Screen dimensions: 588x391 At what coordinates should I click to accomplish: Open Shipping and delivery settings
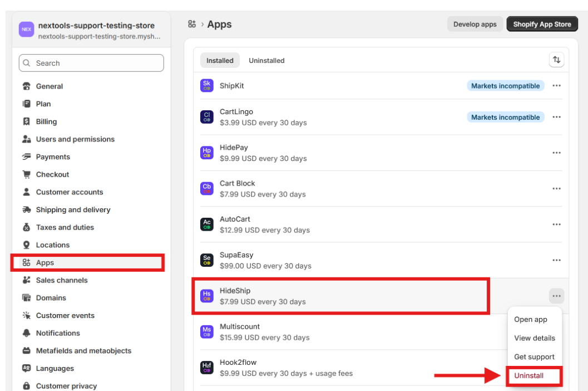(x=73, y=210)
